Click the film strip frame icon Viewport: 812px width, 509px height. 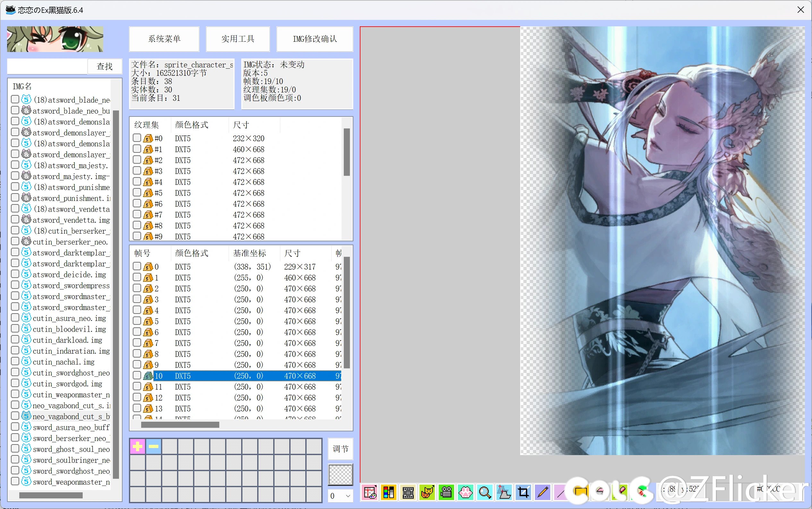pos(408,493)
